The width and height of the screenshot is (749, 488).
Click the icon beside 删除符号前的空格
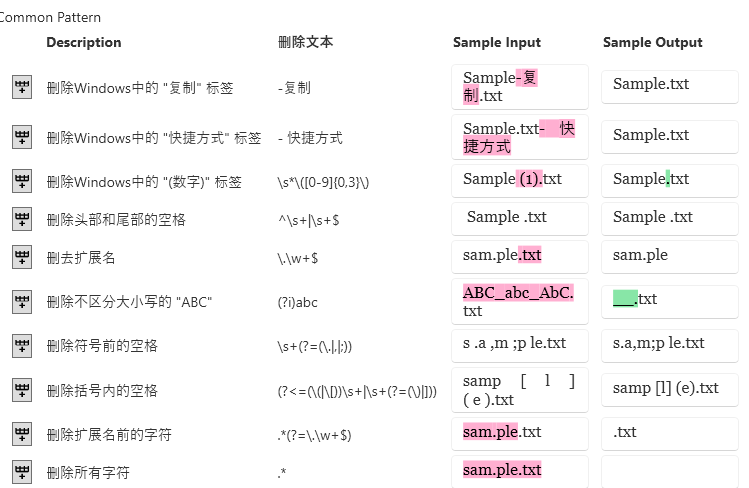[22, 345]
